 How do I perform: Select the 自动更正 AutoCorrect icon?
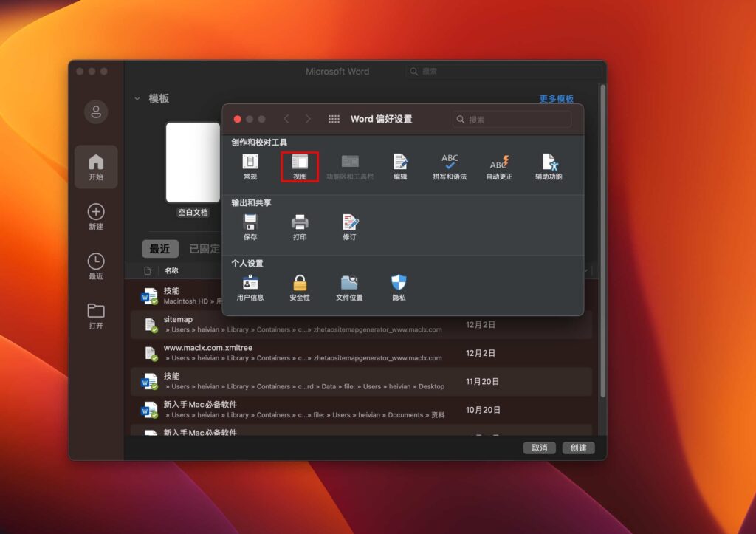pyautogui.click(x=499, y=161)
